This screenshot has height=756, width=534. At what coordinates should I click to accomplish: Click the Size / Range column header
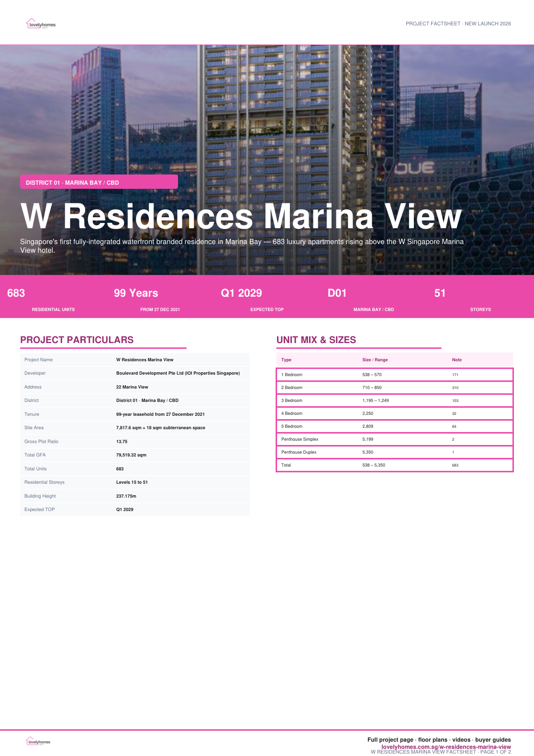(x=375, y=360)
